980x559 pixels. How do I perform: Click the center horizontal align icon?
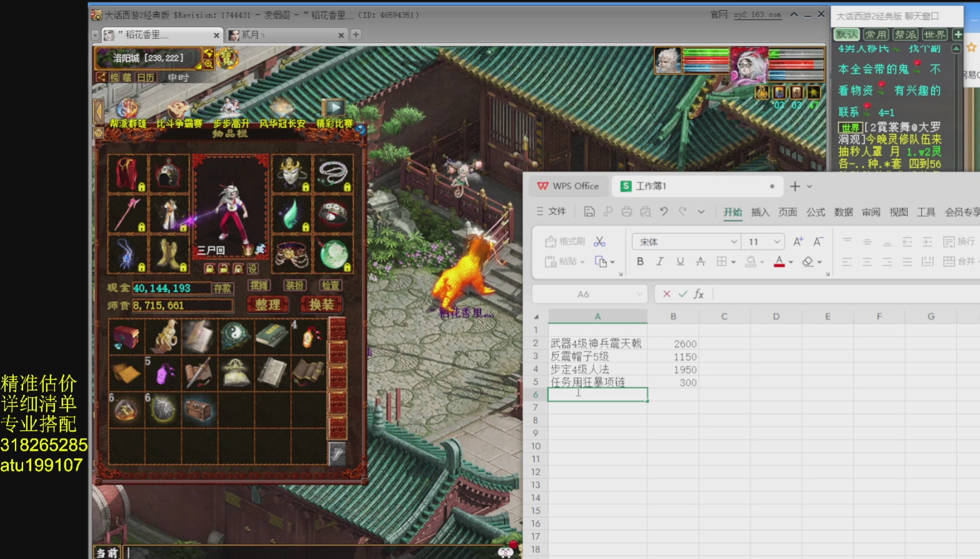click(867, 262)
